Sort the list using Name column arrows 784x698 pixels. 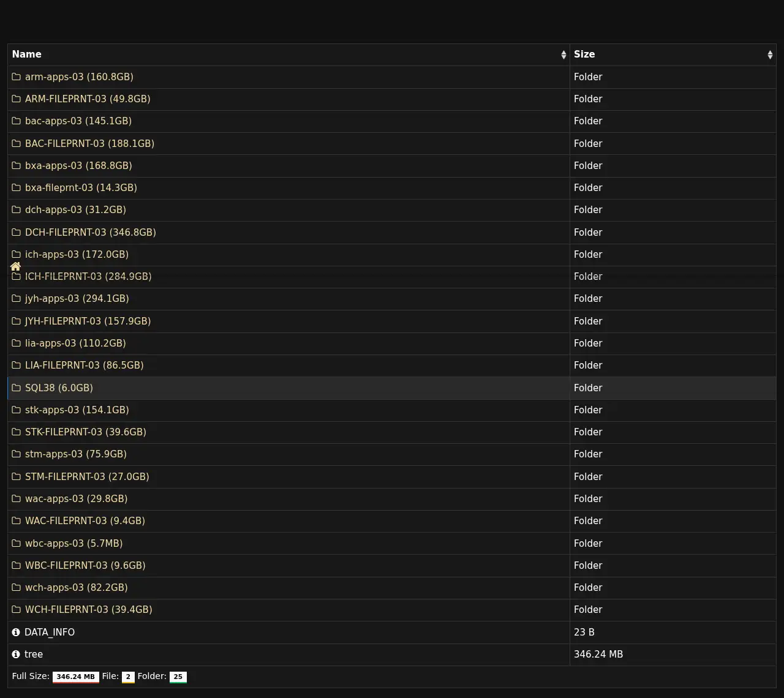563,54
